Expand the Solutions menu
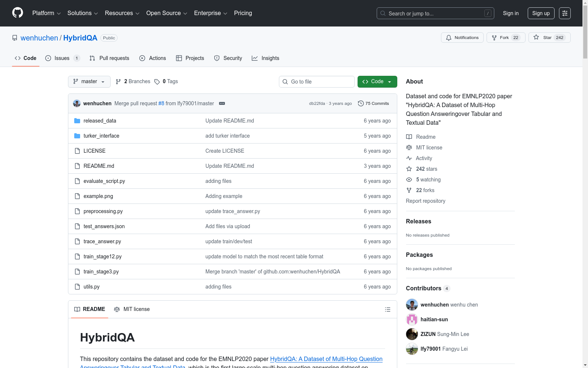This screenshot has height=368, width=588. 83,13
